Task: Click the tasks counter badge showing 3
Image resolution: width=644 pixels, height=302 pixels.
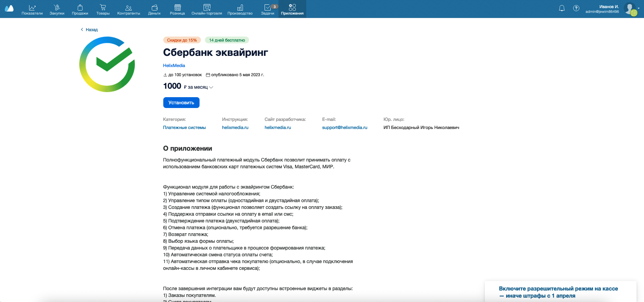Action: (274, 6)
